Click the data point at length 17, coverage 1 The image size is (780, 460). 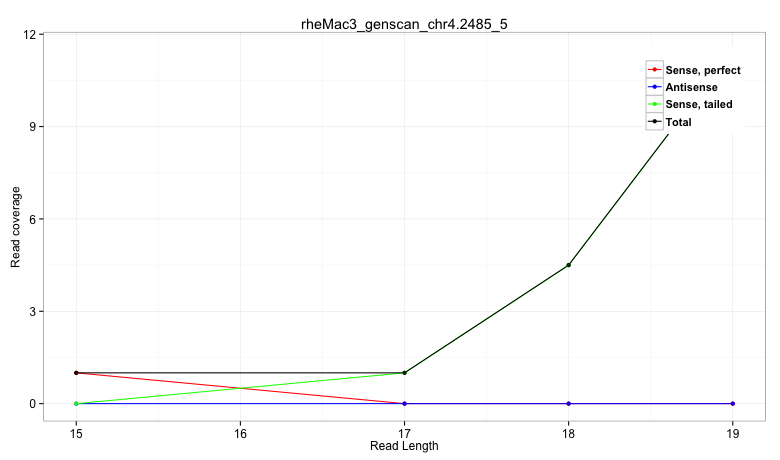404,373
